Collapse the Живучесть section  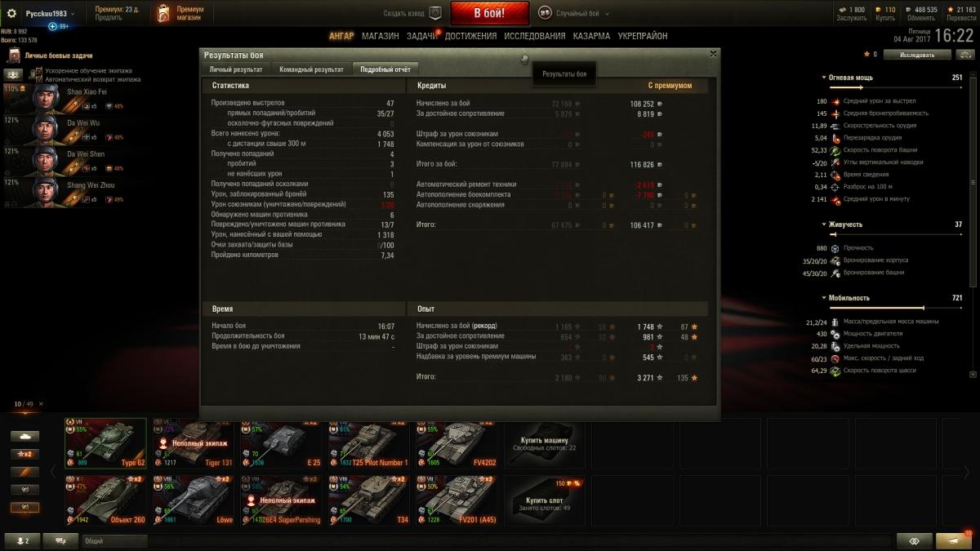[824, 224]
